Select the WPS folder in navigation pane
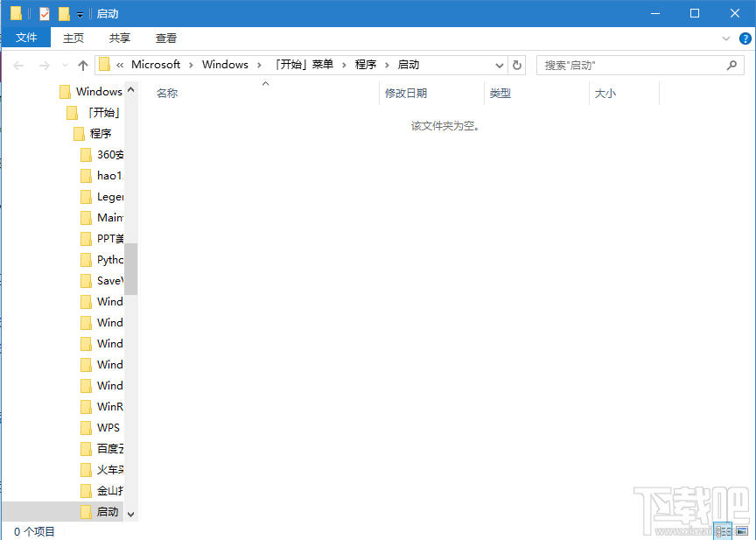Viewport: 756px width, 540px height. (x=108, y=427)
